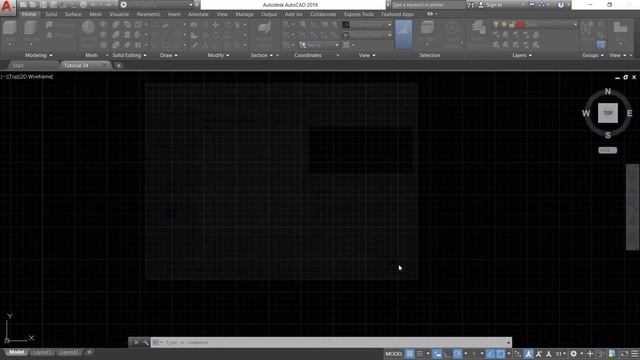640x360 pixels.
Task: Toggle snap mode in status bar
Action: coord(420,354)
